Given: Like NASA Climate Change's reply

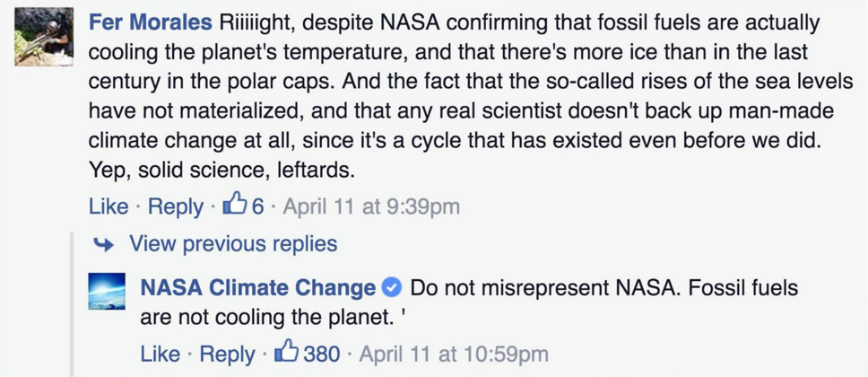Looking at the screenshot, I should pyautogui.click(x=161, y=354).
